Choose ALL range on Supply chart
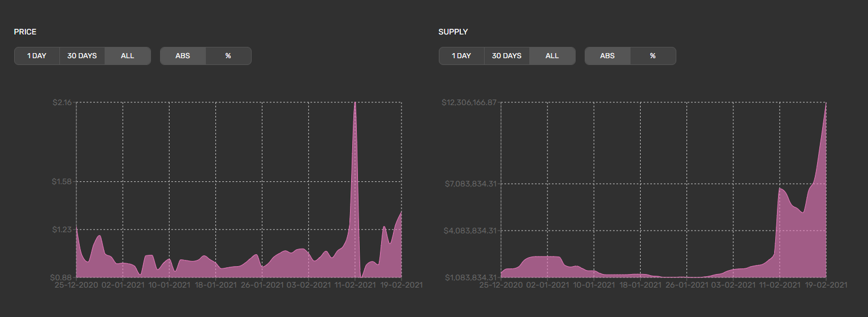 pos(552,56)
